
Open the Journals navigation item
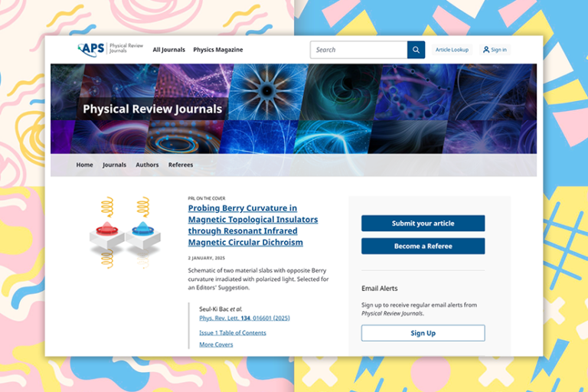pyautogui.click(x=114, y=165)
